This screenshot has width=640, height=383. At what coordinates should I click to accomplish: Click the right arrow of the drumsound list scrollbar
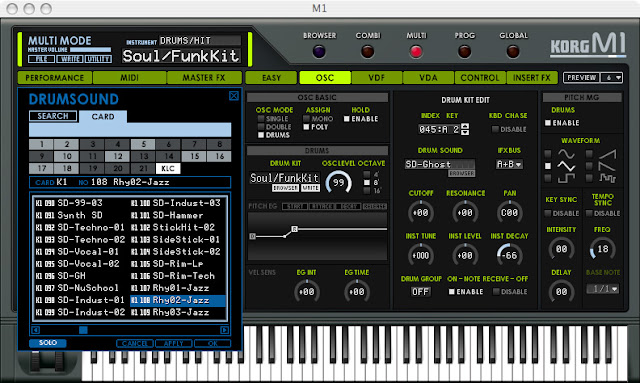[x=224, y=330]
